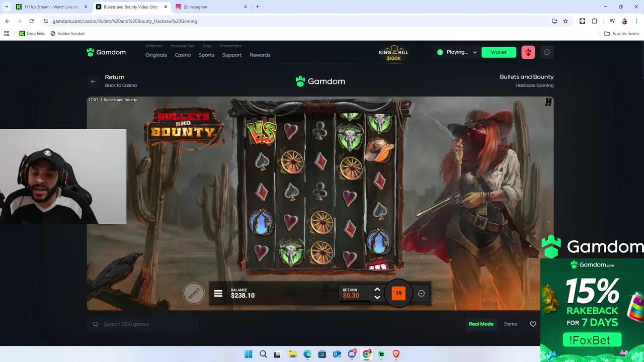Go back using the Return arrow
This screenshot has width=644, height=362.
pos(93,81)
